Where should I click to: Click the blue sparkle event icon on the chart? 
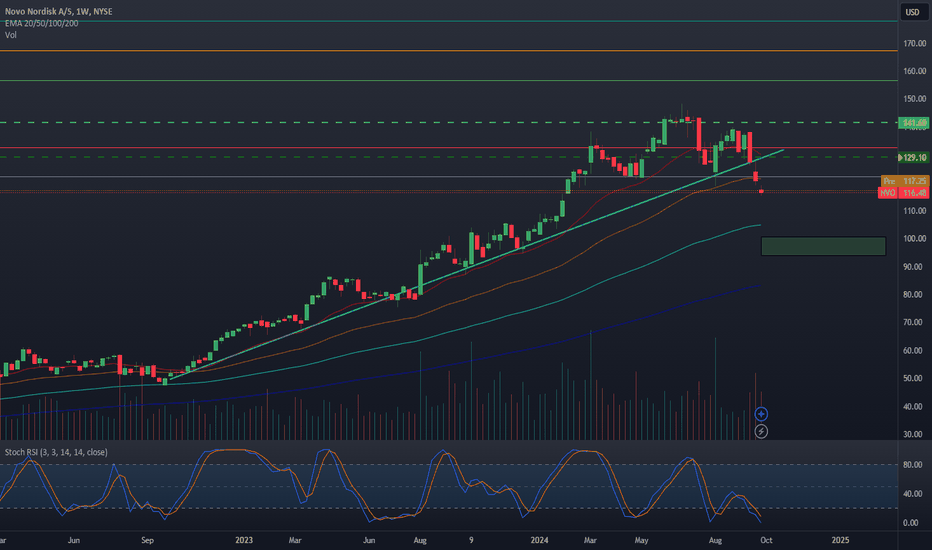click(761, 414)
